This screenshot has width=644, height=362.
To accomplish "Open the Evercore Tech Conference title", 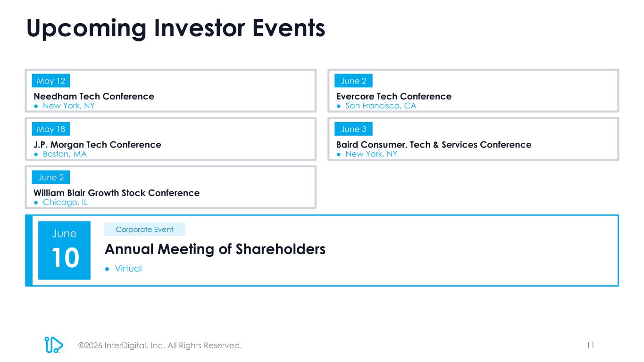I will point(394,96).
